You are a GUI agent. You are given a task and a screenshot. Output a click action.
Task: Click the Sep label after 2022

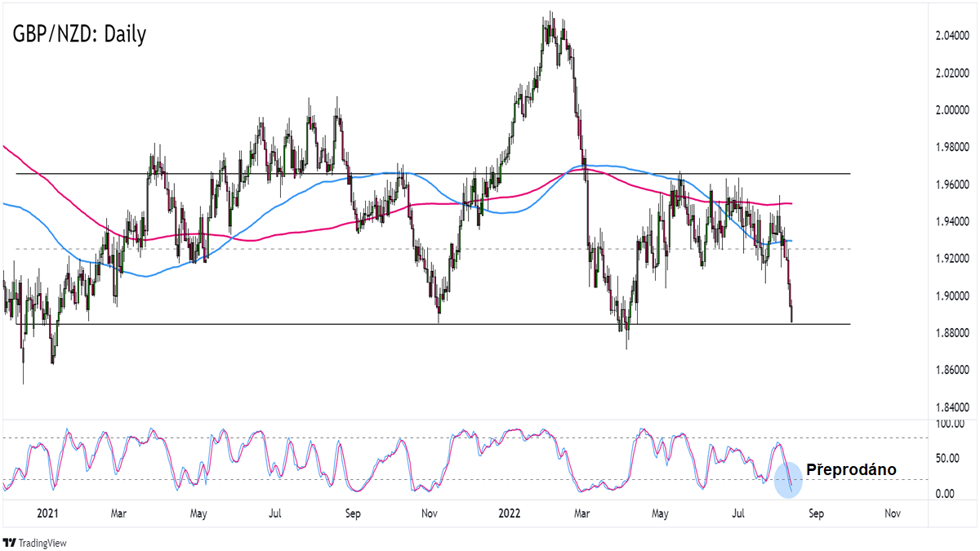(816, 514)
